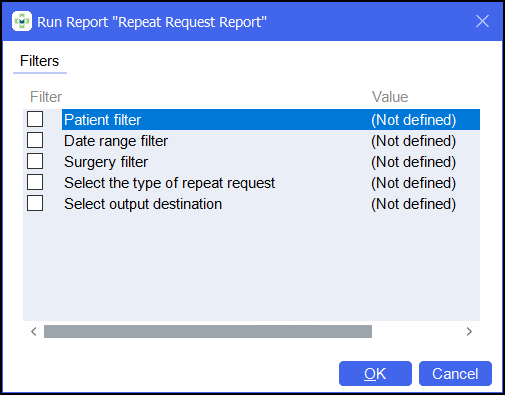The height and width of the screenshot is (395, 505).
Task: Open the Filters tab
Action: 40,61
